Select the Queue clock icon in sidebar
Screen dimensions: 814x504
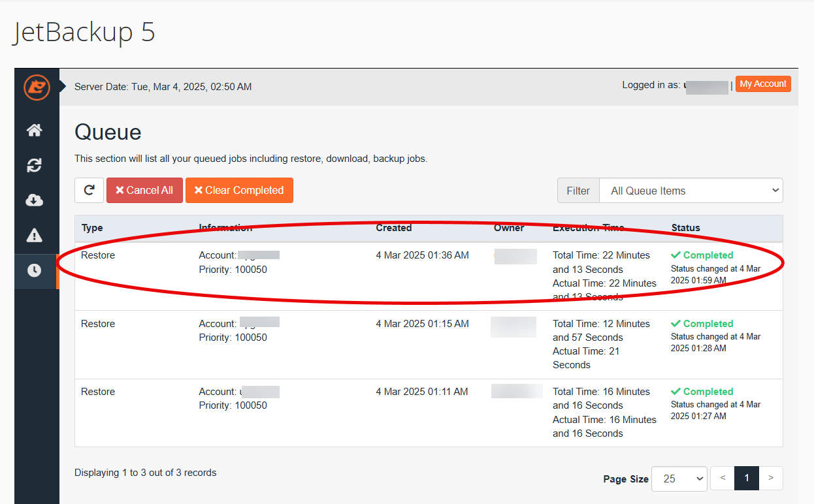coord(35,270)
